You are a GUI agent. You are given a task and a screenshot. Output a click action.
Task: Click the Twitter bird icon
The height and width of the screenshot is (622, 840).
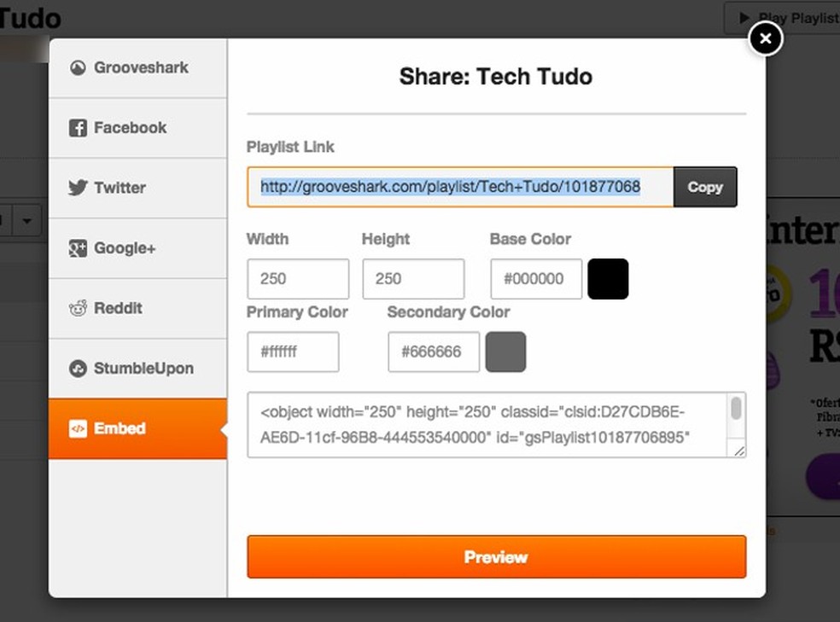(78, 188)
